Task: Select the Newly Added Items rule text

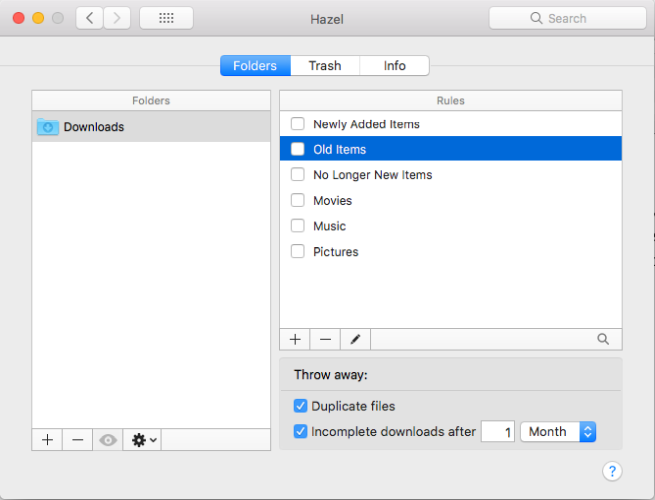Action: pyautogui.click(x=366, y=124)
